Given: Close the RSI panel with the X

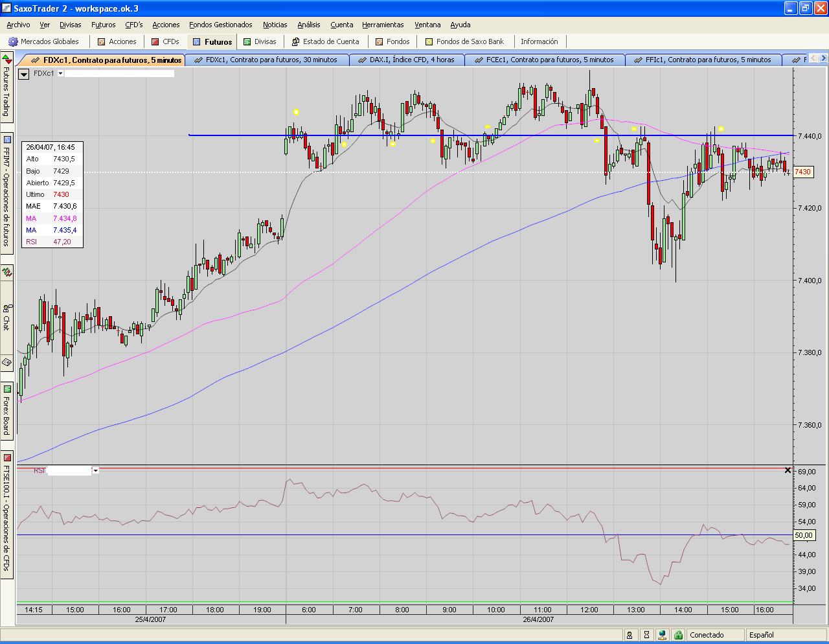Looking at the screenshot, I should click(788, 470).
